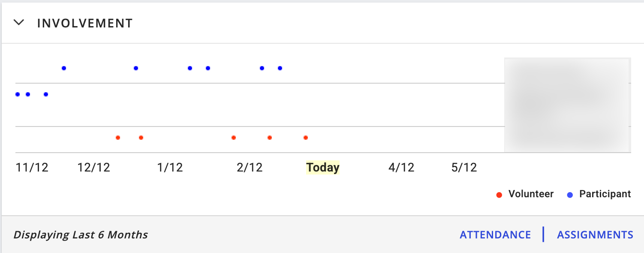Screen dimensions: 644x253
Task: Toggle the Volunteer legend red dot
Action: pyautogui.click(x=499, y=195)
